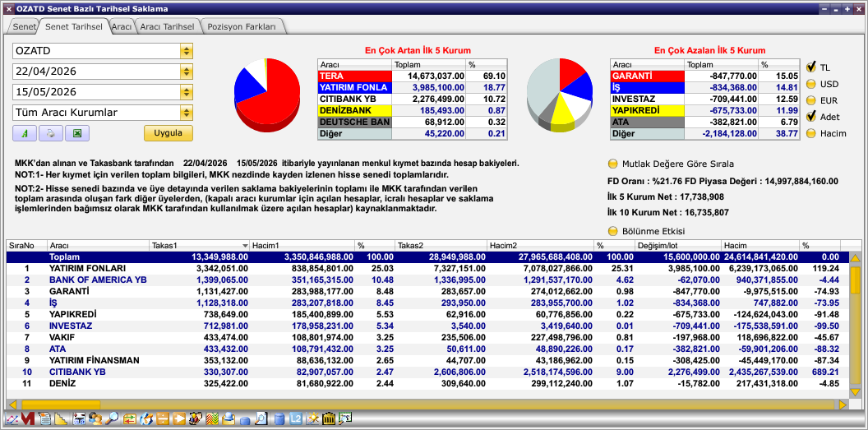Click CITIBANK YB in the main table

tap(77, 372)
